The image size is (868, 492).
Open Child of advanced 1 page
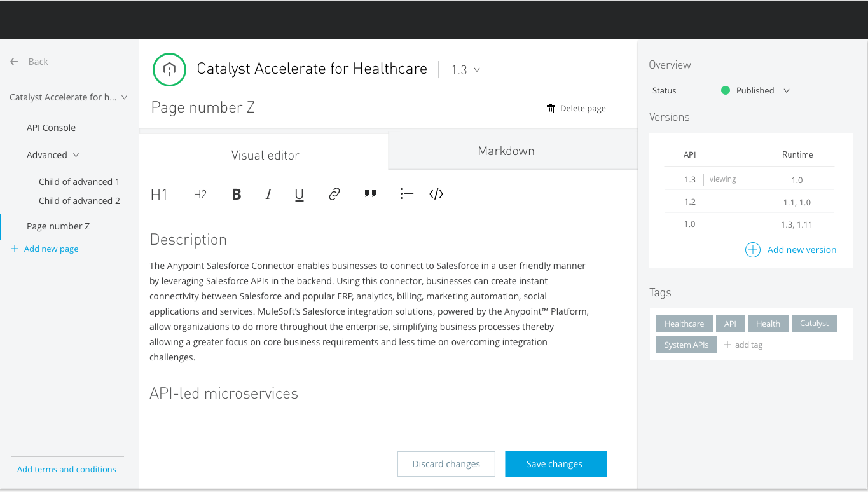(x=79, y=182)
